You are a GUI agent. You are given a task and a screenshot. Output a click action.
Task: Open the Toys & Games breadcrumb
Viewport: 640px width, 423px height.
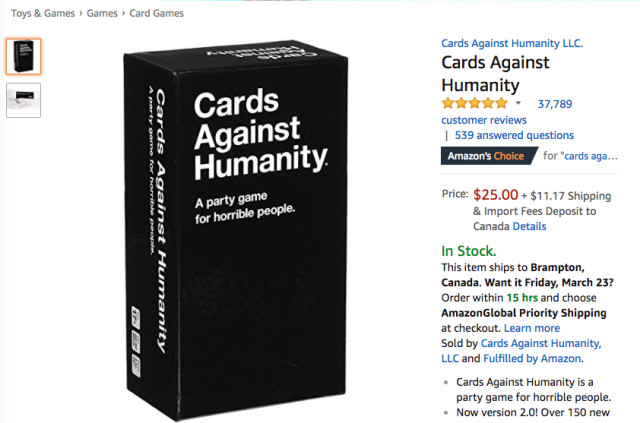click(43, 13)
